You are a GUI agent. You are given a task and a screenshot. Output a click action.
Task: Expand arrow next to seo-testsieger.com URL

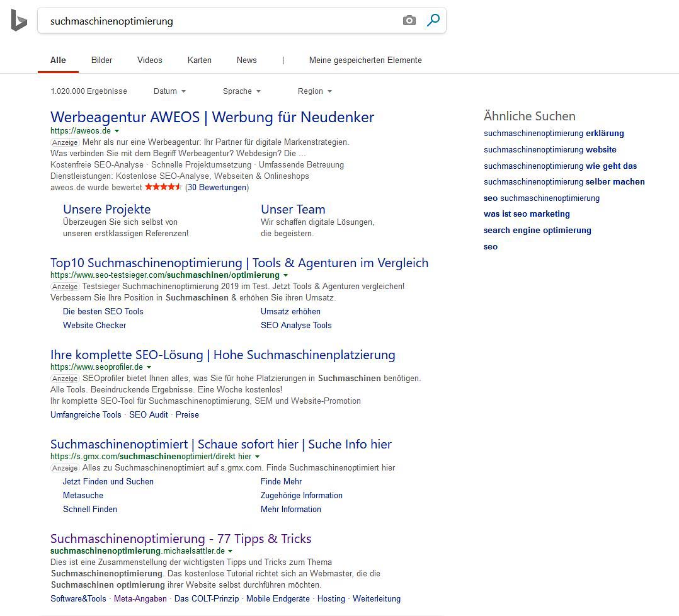[286, 275]
